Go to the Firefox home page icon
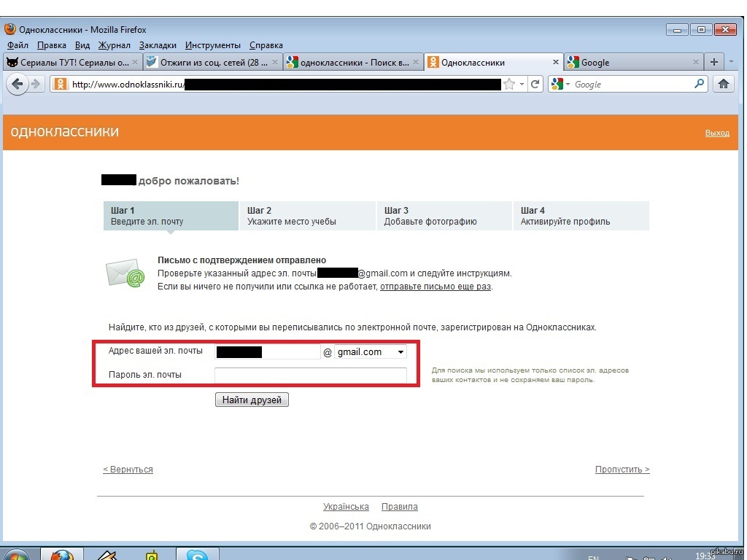Screen dimensions: 747x560 pos(723,85)
